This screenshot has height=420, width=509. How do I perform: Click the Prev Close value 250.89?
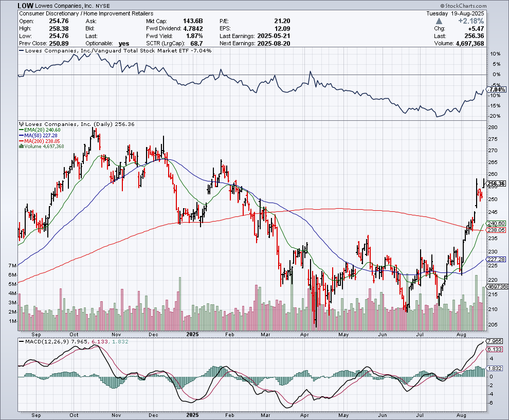pyautogui.click(x=59, y=44)
